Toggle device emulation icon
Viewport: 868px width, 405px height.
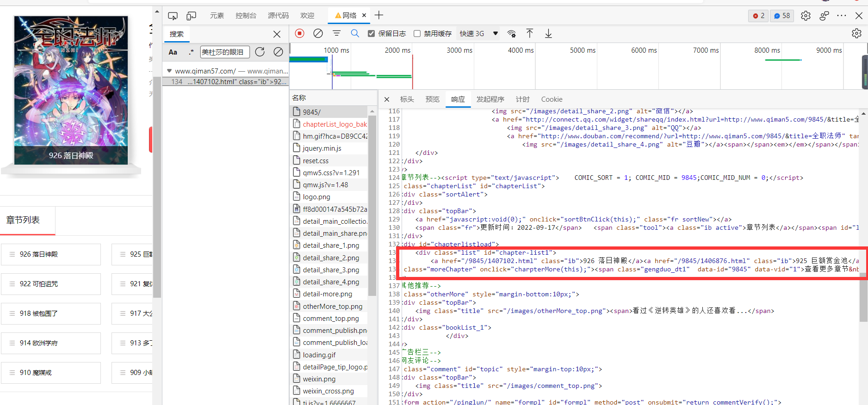pyautogui.click(x=191, y=16)
